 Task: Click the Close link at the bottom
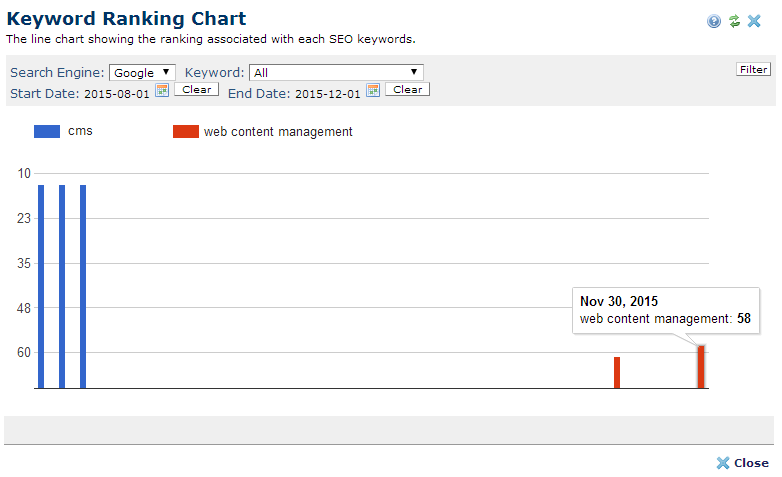743,463
